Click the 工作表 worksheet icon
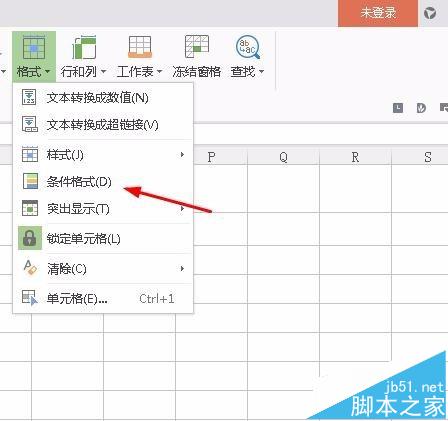 point(140,47)
